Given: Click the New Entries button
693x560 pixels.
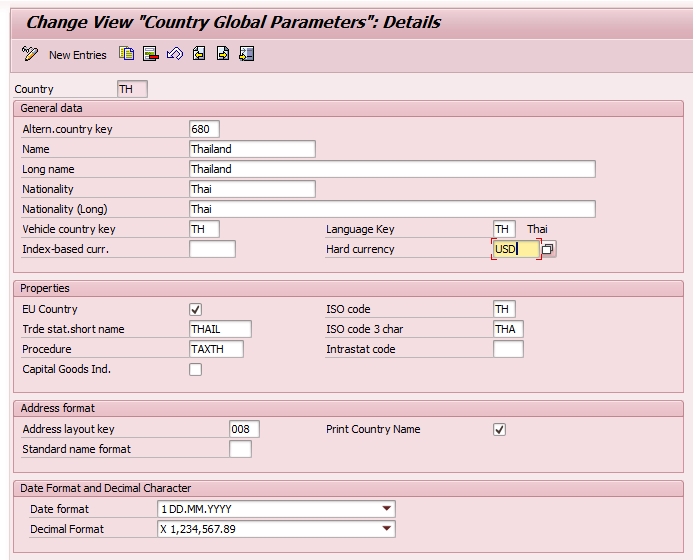Looking at the screenshot, I should point(78,55).
